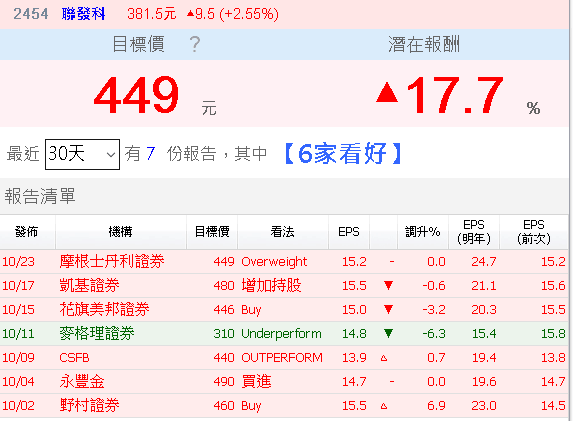Click the target price 310 cell
Image resolution: width=573 pixels, height=421 pixels.
pyautogui.click(x=224, y=334)
